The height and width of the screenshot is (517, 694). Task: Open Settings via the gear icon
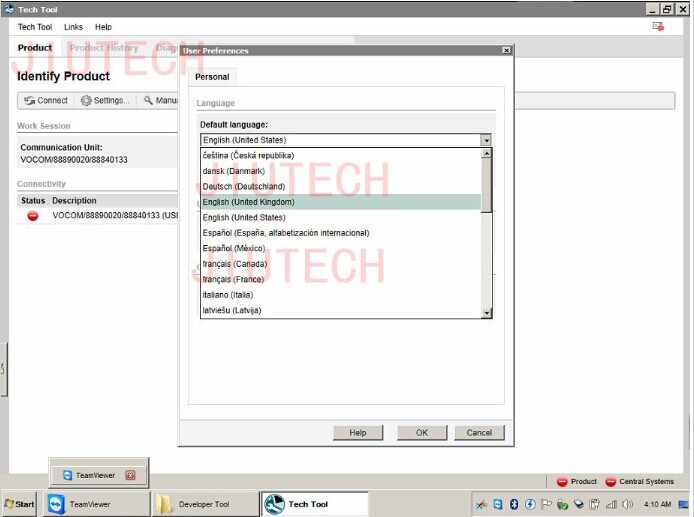[x=86, y=100]
